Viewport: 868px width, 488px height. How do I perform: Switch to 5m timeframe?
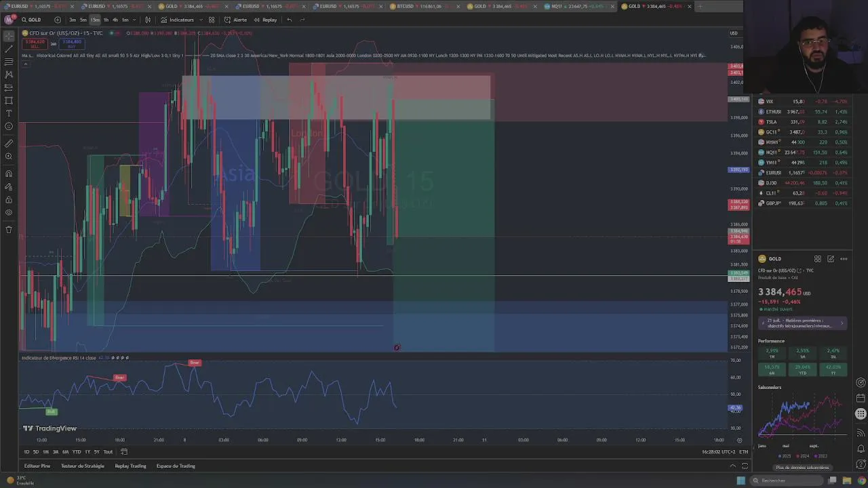pos(83,20)
